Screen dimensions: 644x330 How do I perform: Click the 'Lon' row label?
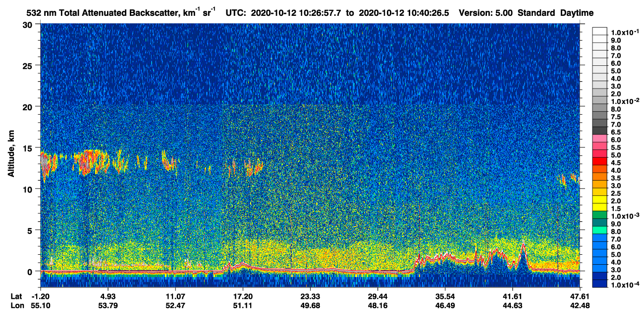[17, 305]
